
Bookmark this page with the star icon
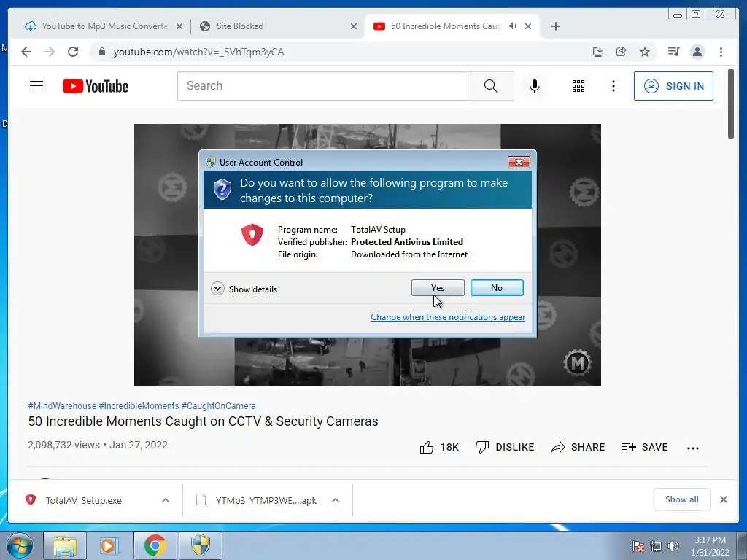pos(645,52)
